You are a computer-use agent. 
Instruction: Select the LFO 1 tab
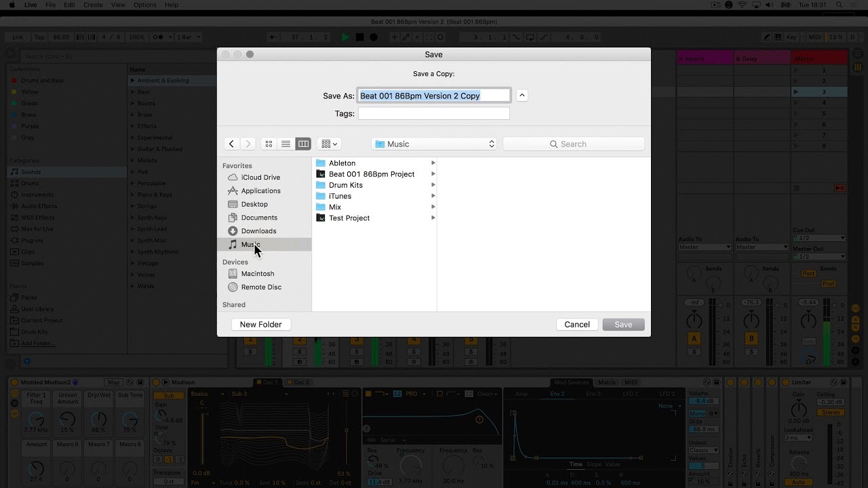click(630, 394)
